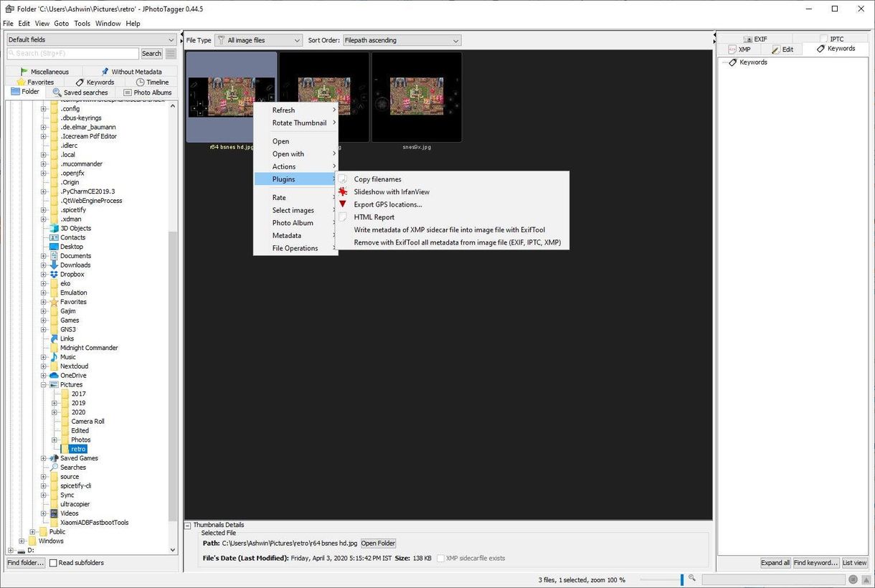Expand the Windows folder node

coord(22,541)
